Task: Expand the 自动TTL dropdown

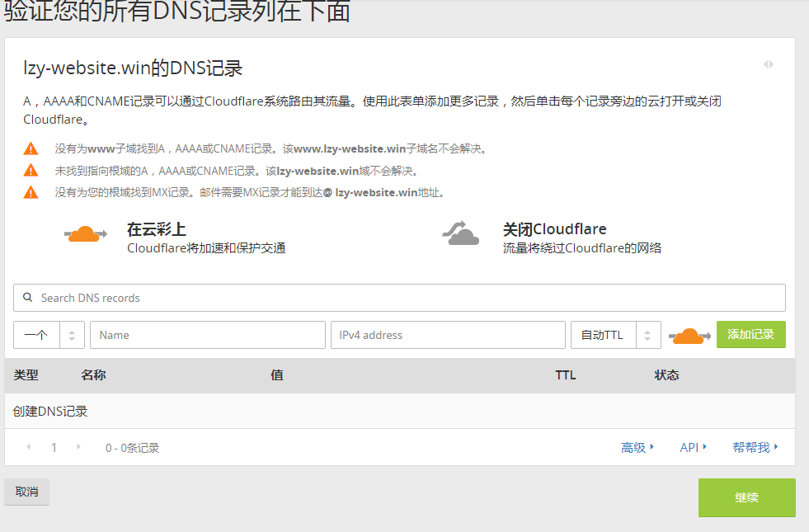Action: tap(615, 335)
